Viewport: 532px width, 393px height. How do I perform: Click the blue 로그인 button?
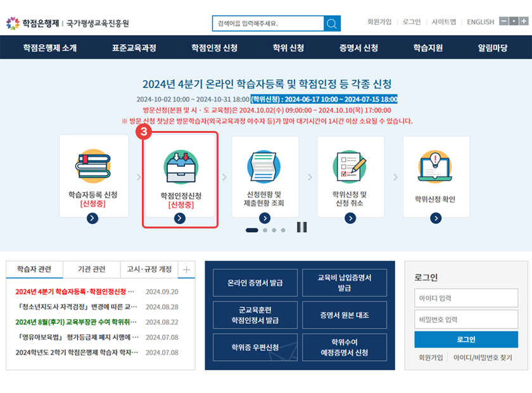pos(466,339)
